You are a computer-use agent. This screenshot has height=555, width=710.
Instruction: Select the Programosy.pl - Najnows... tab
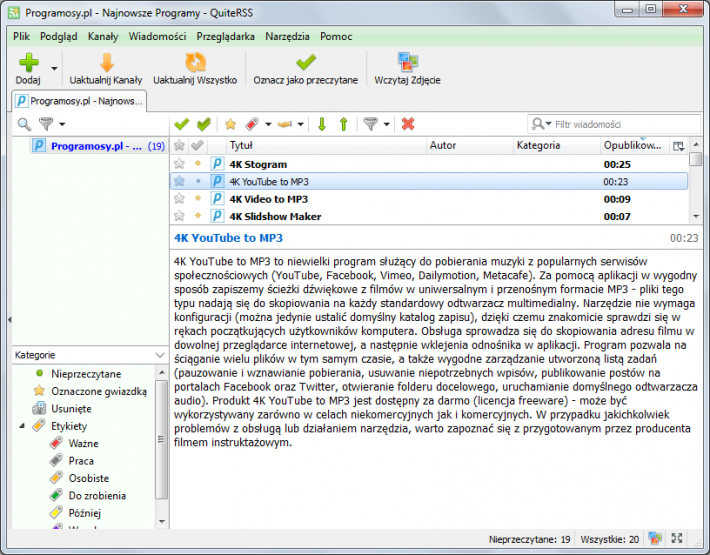[79, 101]
